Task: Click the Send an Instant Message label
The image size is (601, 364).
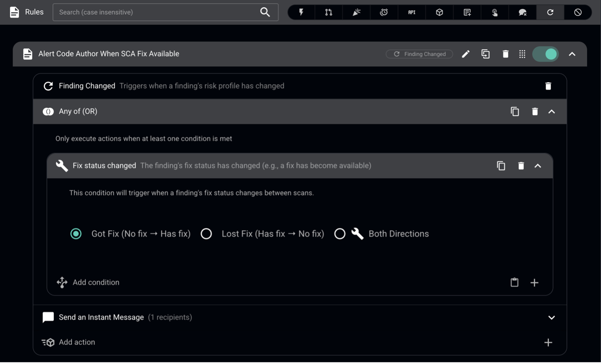Action: tap(101, 317)
